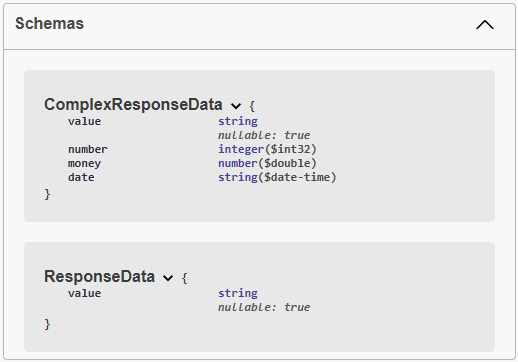Click 'nullable: true' under ComplexResponseData value
The image size is (518, 362).
pyautogui.click(x=264, y=135)
